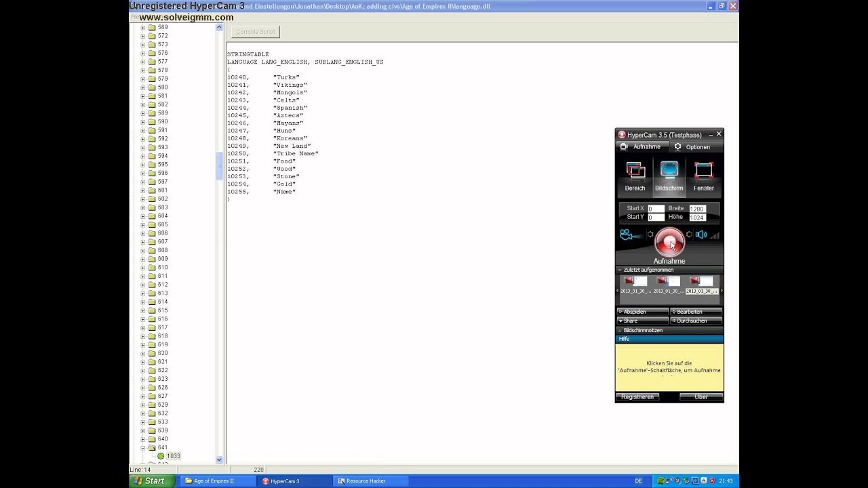Click the DE language indicator
Image resolution: width=868 pixels, height=488 pixels.
(x=638, y=481)
